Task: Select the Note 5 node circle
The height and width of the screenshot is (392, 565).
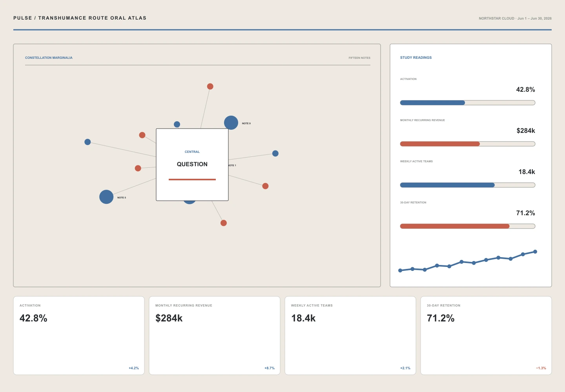Action: (x=106, y=197)
